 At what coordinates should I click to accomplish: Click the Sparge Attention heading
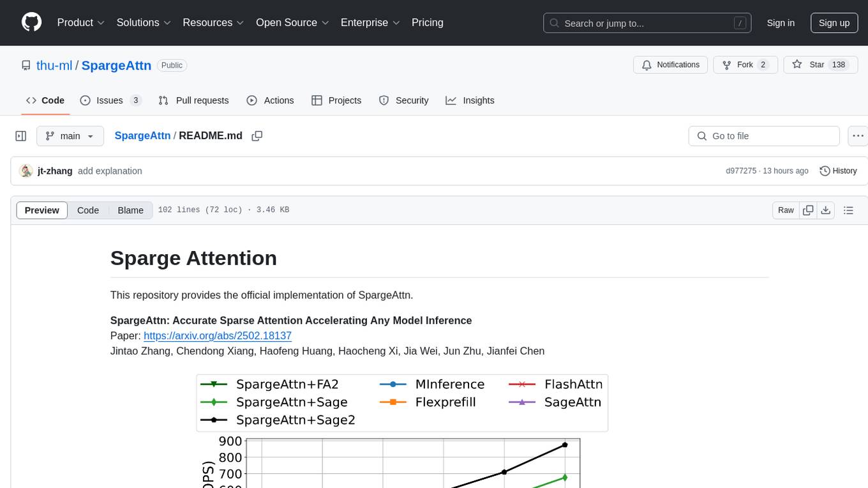click(193, 258)
